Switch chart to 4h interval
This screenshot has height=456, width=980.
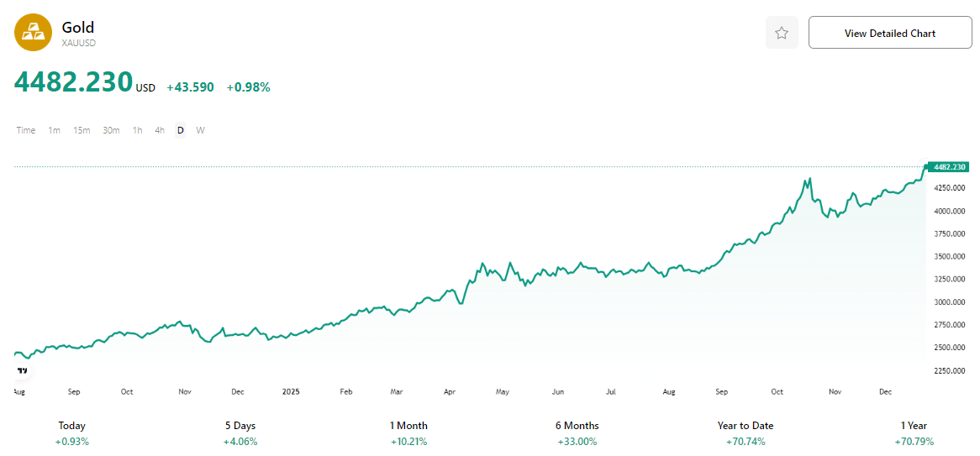point(160,130)
